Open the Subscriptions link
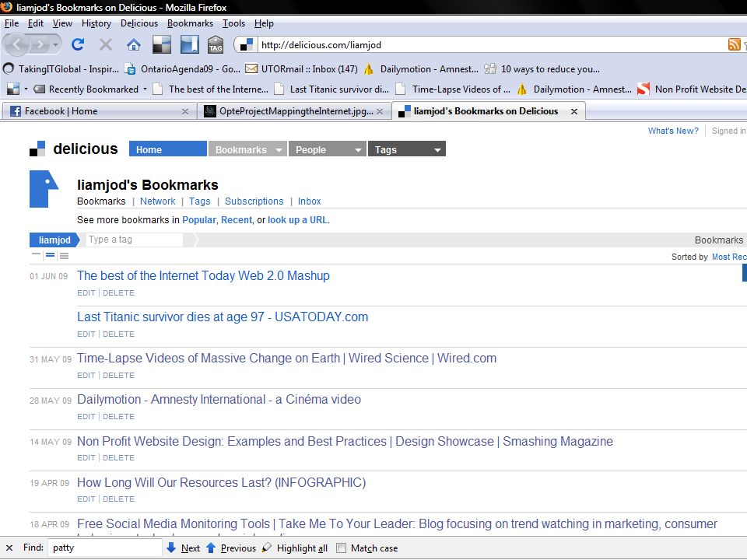Viewport: 747px width, 560px height. [254, 201]
